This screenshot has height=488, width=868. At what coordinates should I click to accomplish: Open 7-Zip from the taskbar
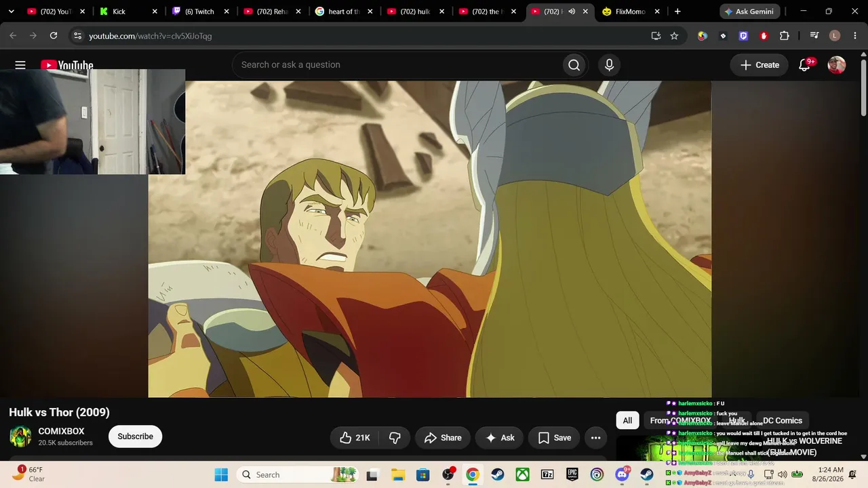click(x=547, y=474)
